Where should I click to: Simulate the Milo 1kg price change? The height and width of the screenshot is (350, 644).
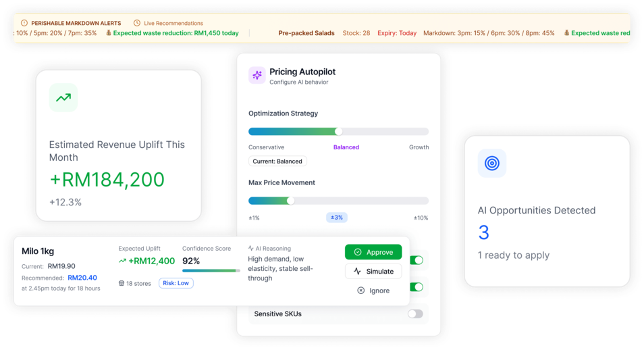tap(373, 271)
